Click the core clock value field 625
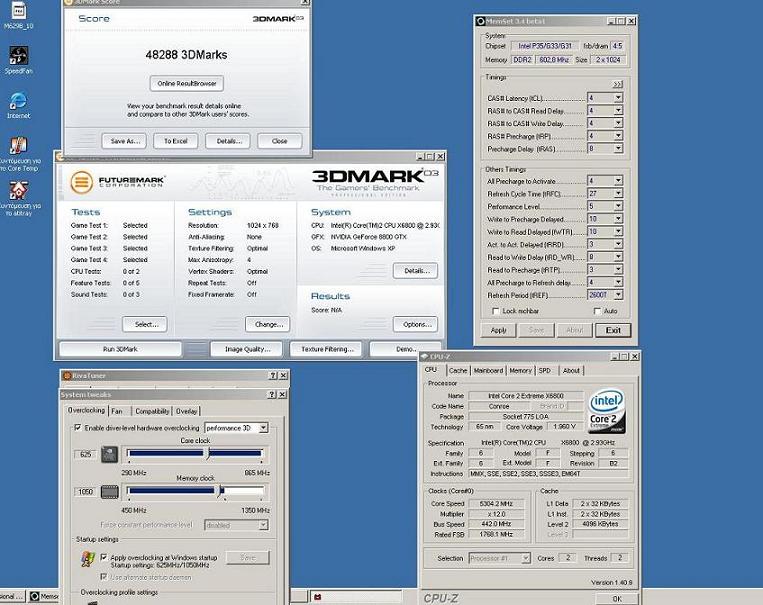The width and height of the screenshot is (763, 605). tap(86, 454)
